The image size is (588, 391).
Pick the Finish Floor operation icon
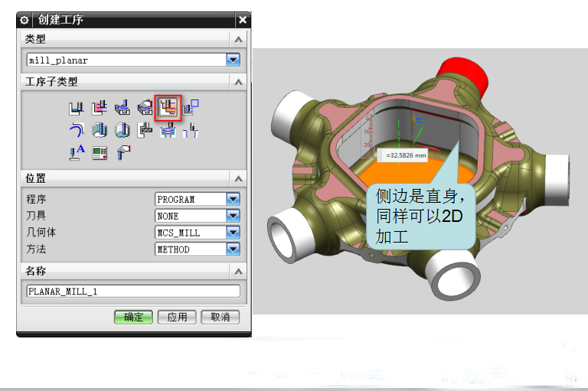[x=121, y=131]
